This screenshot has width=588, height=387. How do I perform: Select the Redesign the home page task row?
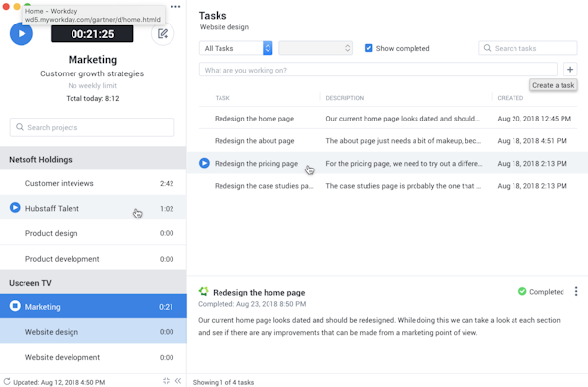(388, 119)
